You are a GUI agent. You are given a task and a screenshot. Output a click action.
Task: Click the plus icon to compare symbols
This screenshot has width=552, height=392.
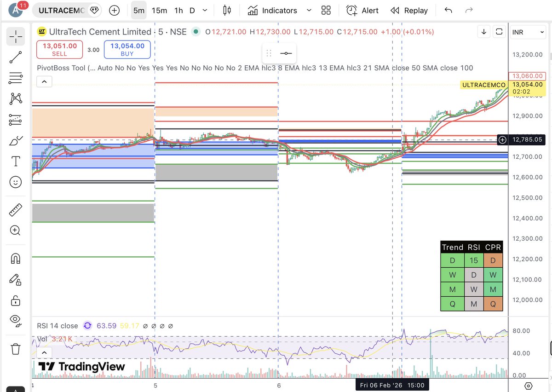(x=114, y=10)
